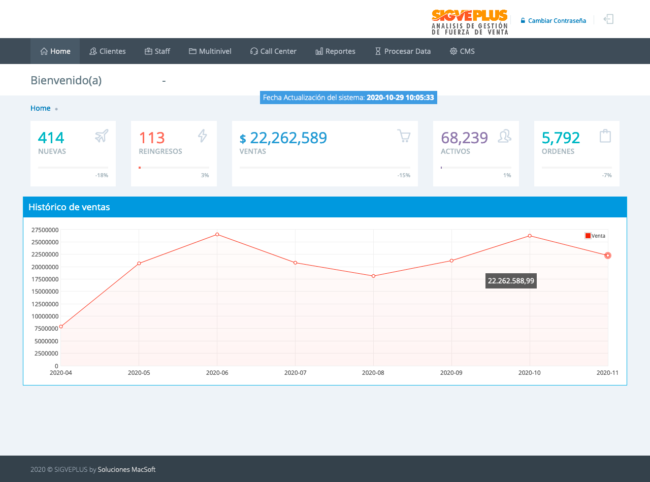Click the lightning bolt icon in Reingresos card
Viewport: 650px width, 482px height.
(x=203, y=137)
